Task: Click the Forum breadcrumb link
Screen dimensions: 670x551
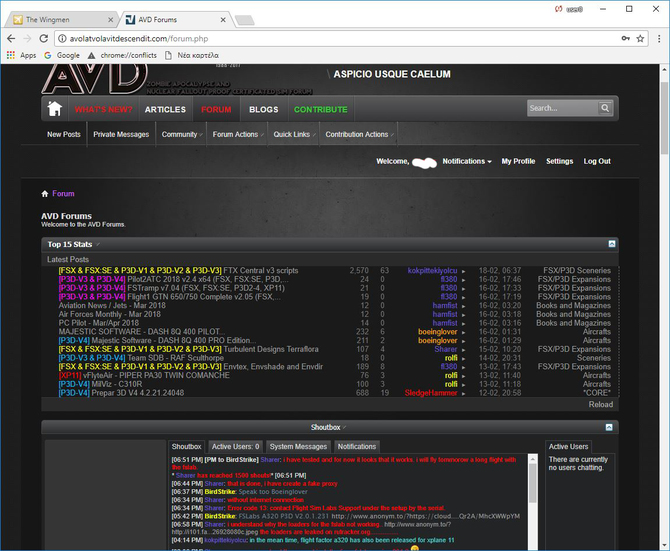Action: (63, 193)
